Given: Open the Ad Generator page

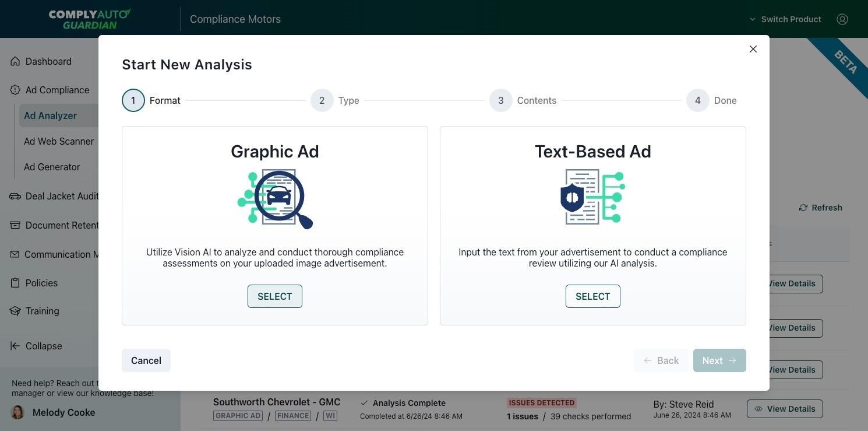Looking at the screenshot, I should [x=52, y=167].
